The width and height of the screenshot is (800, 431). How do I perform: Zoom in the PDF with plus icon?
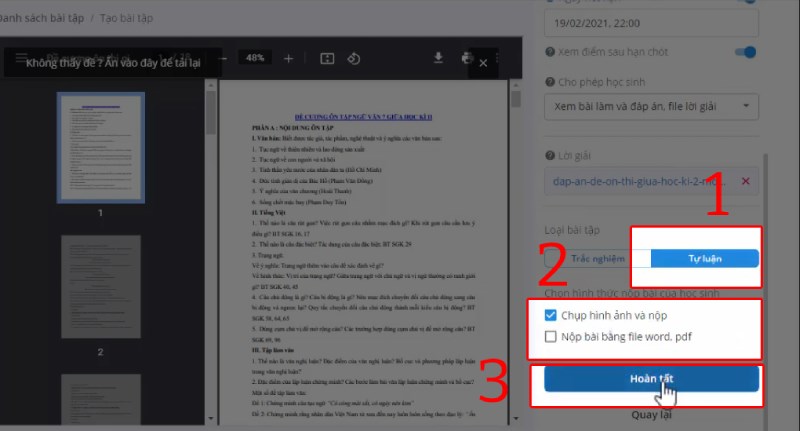[288, 59]
